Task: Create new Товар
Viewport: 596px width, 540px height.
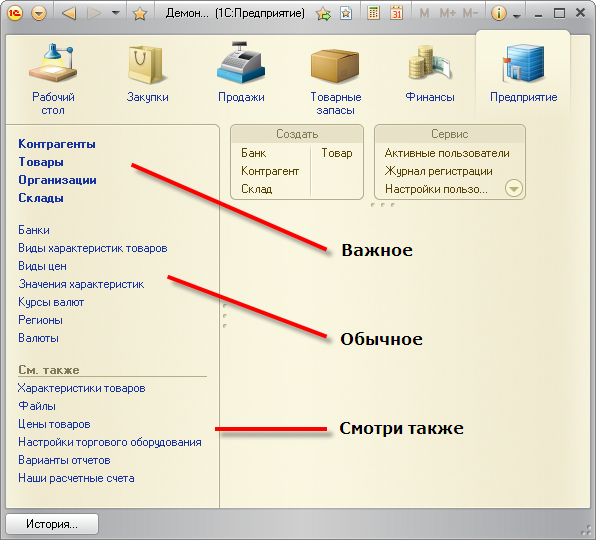Action: coord(337,153)
